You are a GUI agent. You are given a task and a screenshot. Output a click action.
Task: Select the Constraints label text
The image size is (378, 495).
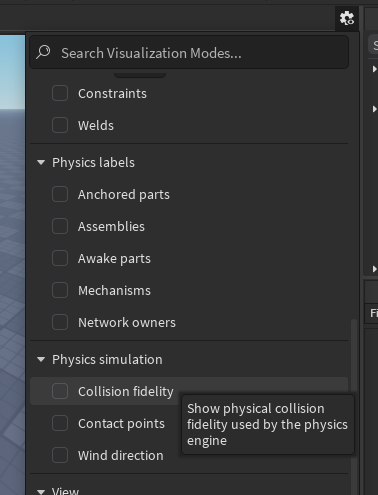pos(112,94)
